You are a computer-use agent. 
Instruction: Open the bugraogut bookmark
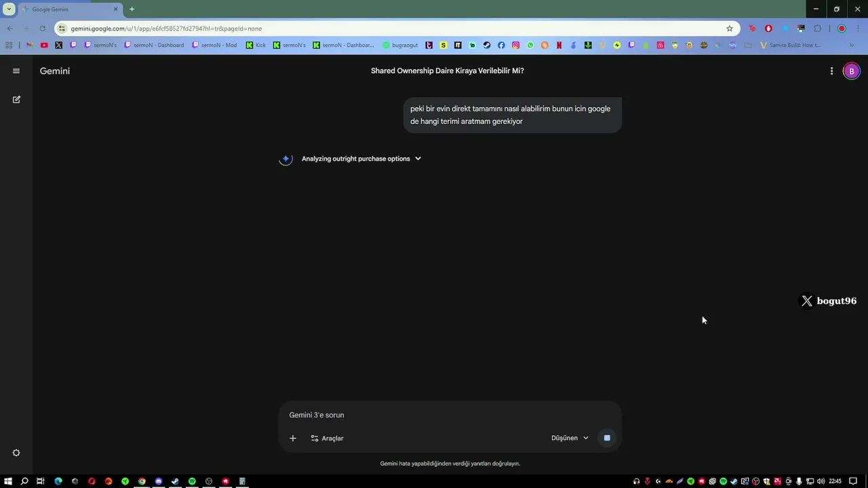click(x=400, y=45)
